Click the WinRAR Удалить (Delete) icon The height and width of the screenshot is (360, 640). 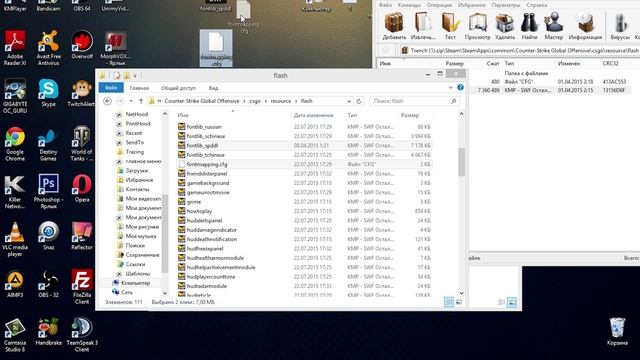pos(505,26)
